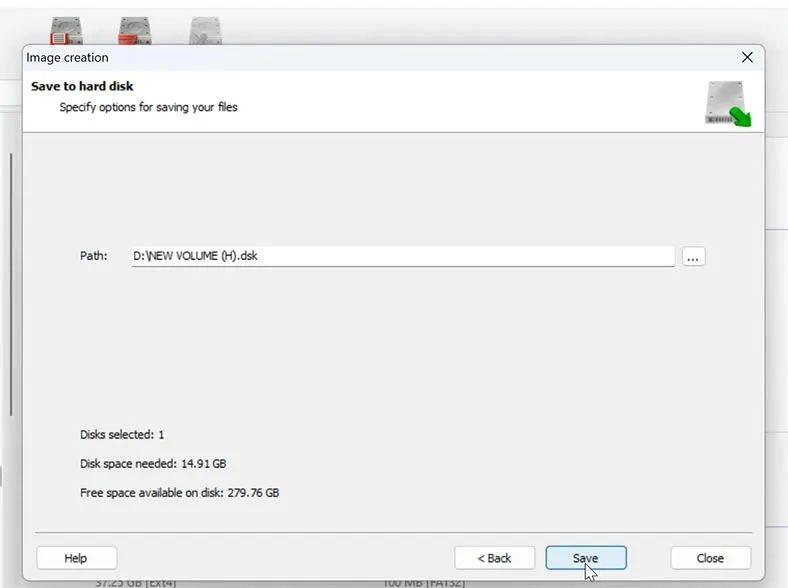Click the 'Save to hard disk' heading
This screenshot has width=788, height=588.
coord(82,86)
